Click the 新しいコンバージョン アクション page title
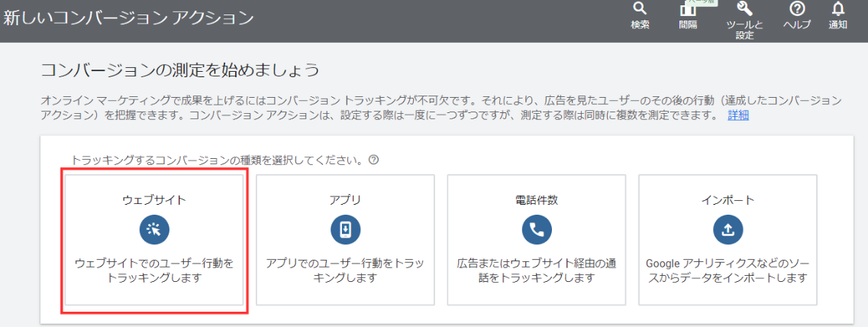This screenshot has width=868, height=327. (x=128, y=18)
